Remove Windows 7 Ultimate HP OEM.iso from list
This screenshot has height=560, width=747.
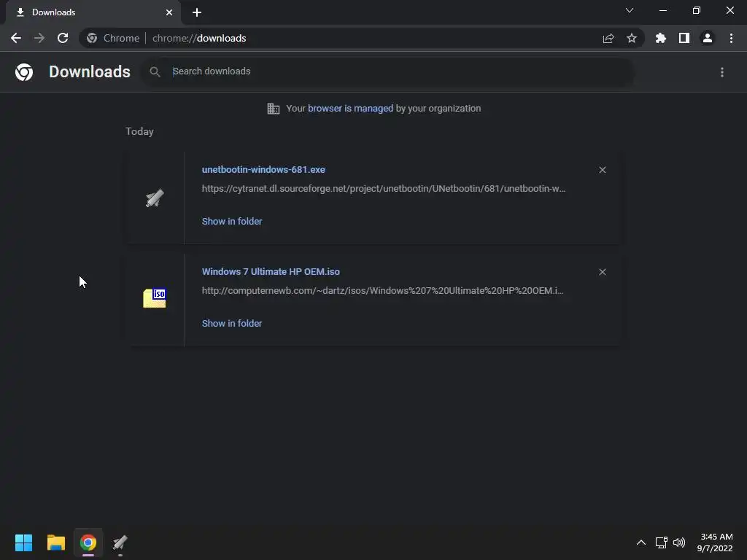coord(603,272)
